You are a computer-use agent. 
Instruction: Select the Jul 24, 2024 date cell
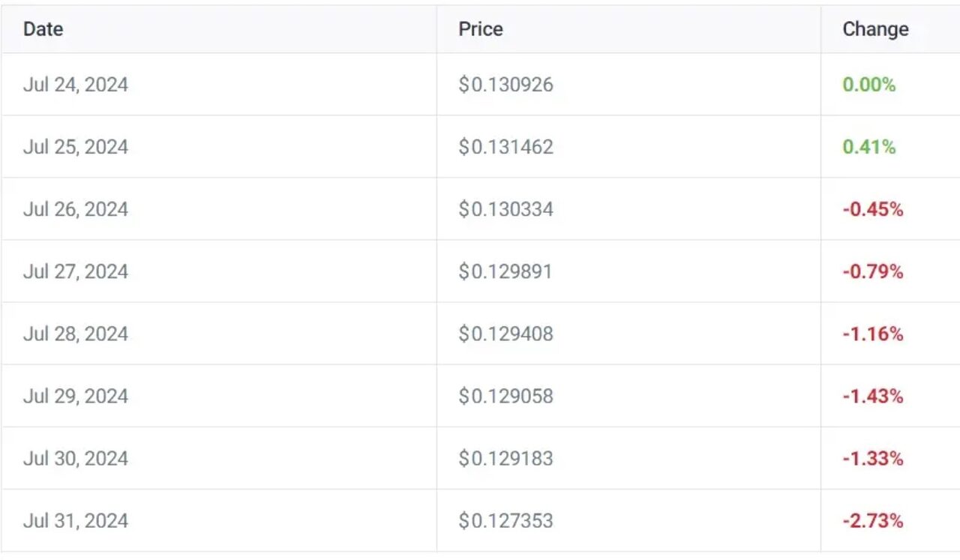click(76, 85)
